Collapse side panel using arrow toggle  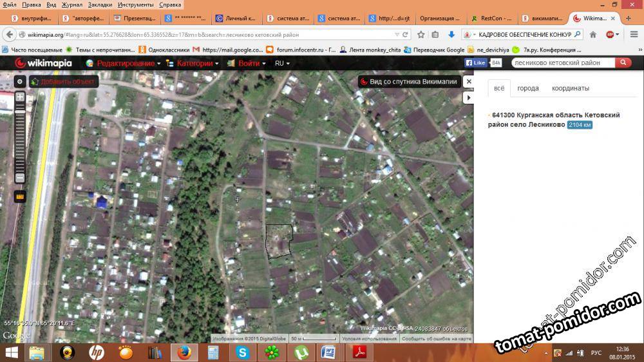[x=469, y=97]
